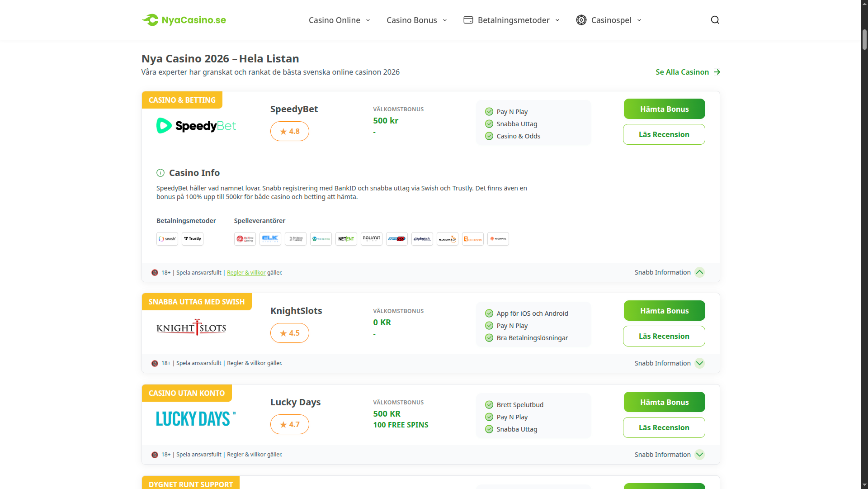This screenshot has height=489, width=868.
Task: Click the Big Time Gaming logo
Action: 245,239
